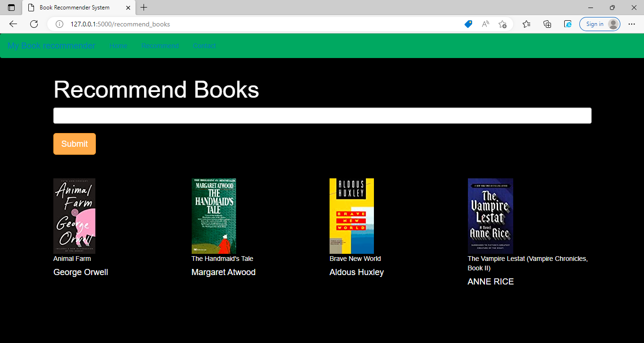Viewport: 644px width, 343px height.
Task: Click inside the book search field
Action: click(x=322, y=115)
